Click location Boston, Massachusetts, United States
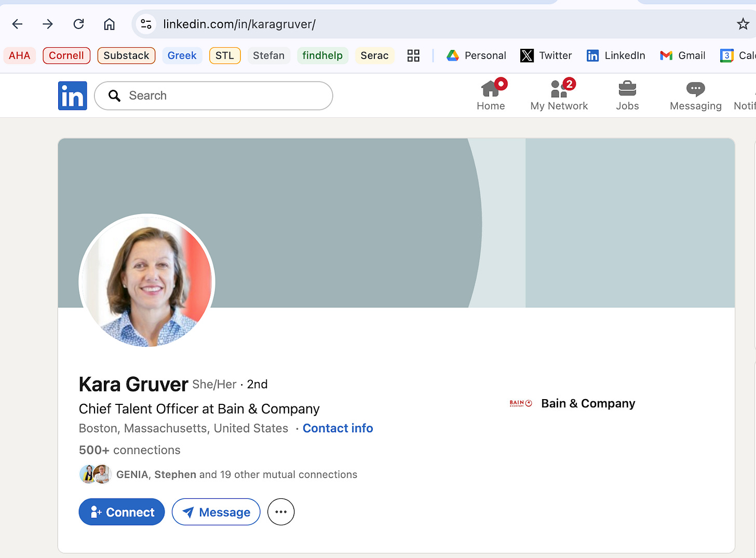This screenshot has height=558, width=756. [x=183, y=428]
